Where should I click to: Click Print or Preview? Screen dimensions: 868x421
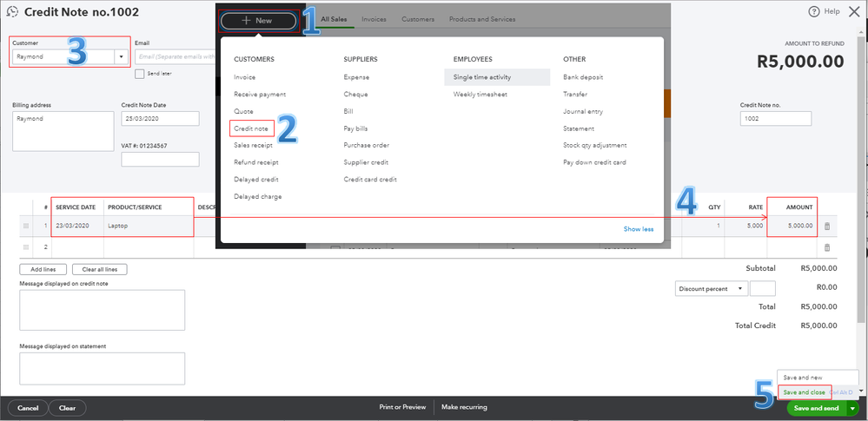point(402,407)
